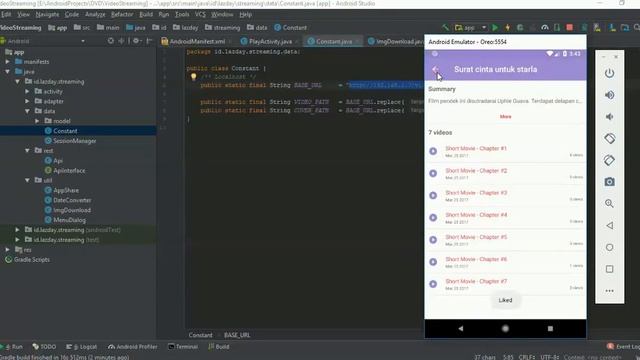
Task: Click the emulator side panel Overview square
Action: click(x=609, y=269)
